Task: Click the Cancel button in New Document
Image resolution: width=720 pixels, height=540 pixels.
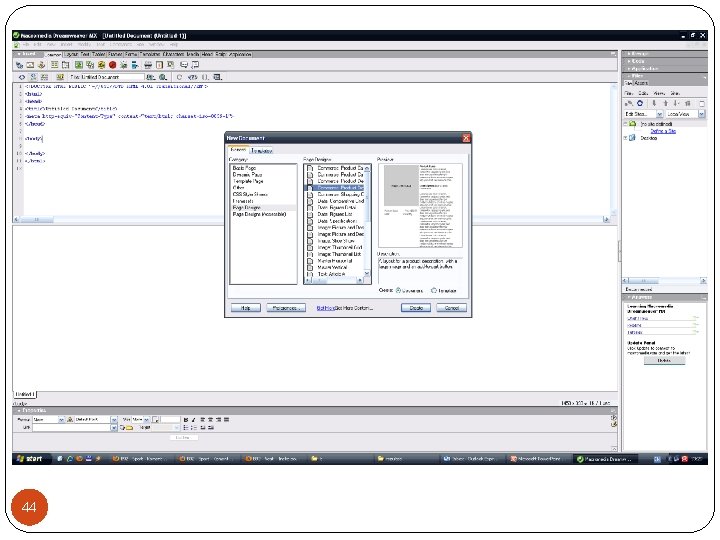Action: tap(451, 308)
